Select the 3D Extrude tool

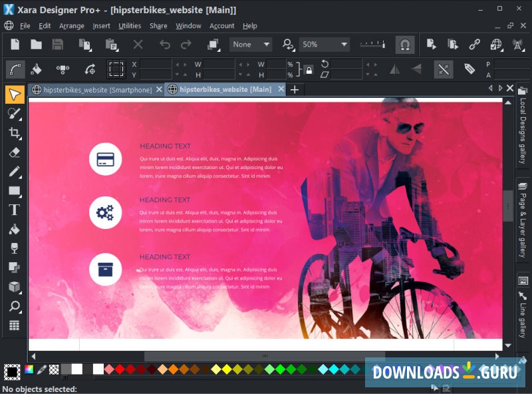coord(15,286)
